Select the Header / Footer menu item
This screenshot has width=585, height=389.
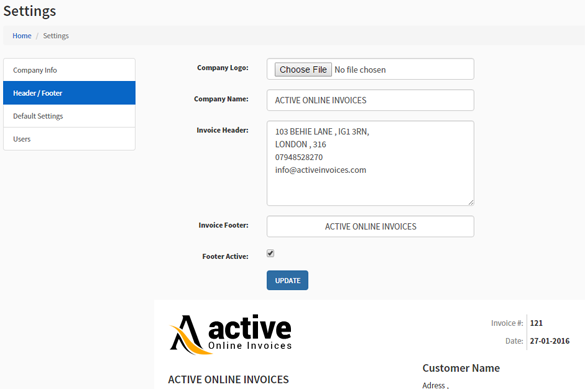69,93
